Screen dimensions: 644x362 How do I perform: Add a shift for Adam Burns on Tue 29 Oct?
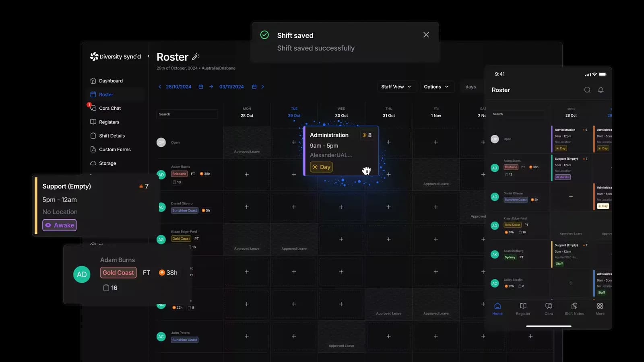pos(294,174)
